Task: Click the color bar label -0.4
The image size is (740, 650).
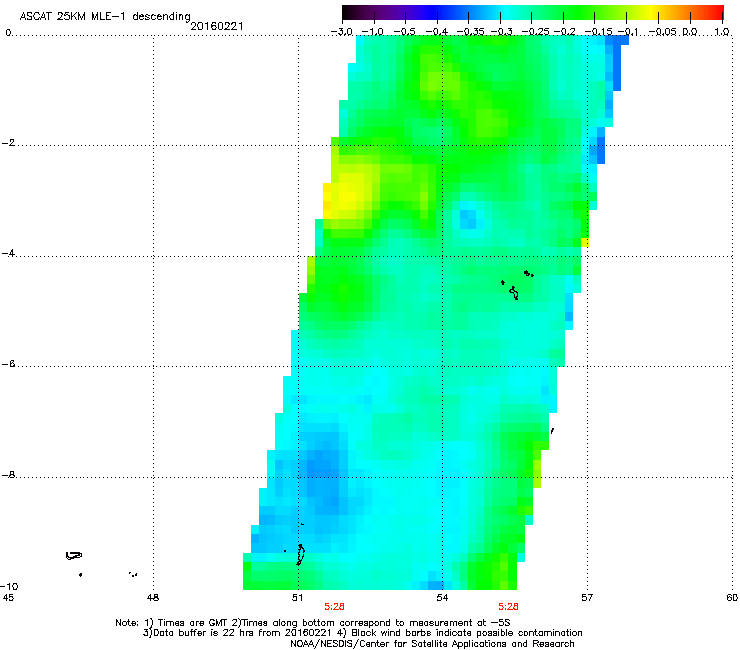Action: 437,32
